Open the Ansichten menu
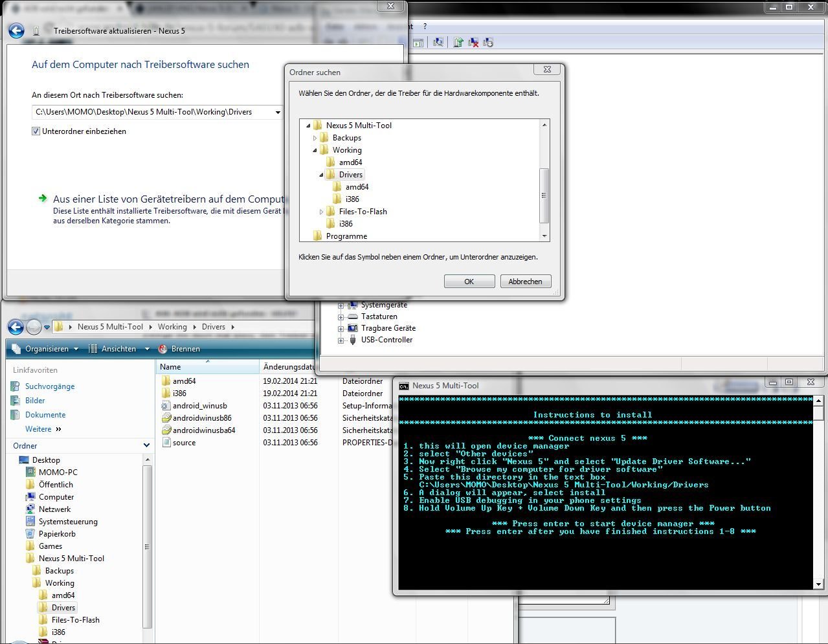The height and width of the screenshot is (644, 828). point(119,349)
